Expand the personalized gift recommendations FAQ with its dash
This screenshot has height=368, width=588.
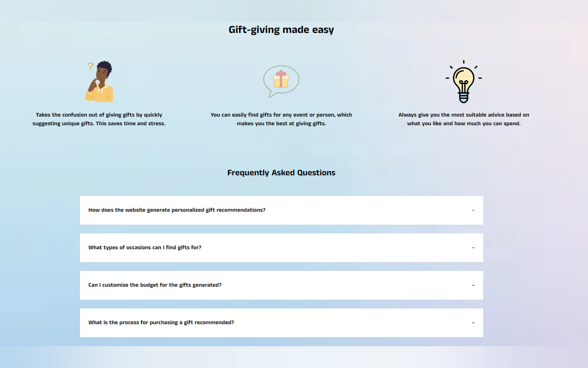click(473, 210)
